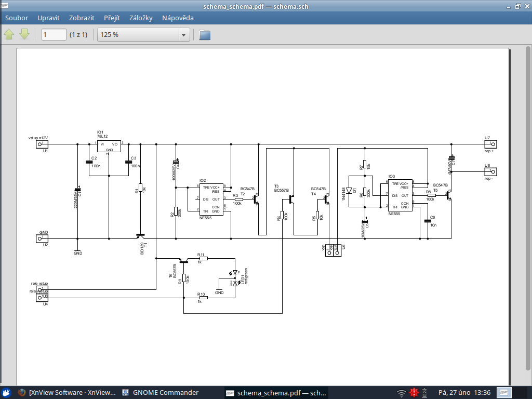This screenshot has height=399, width=532.
Task: Open the window menu icon in title bar
Action: 5,6
